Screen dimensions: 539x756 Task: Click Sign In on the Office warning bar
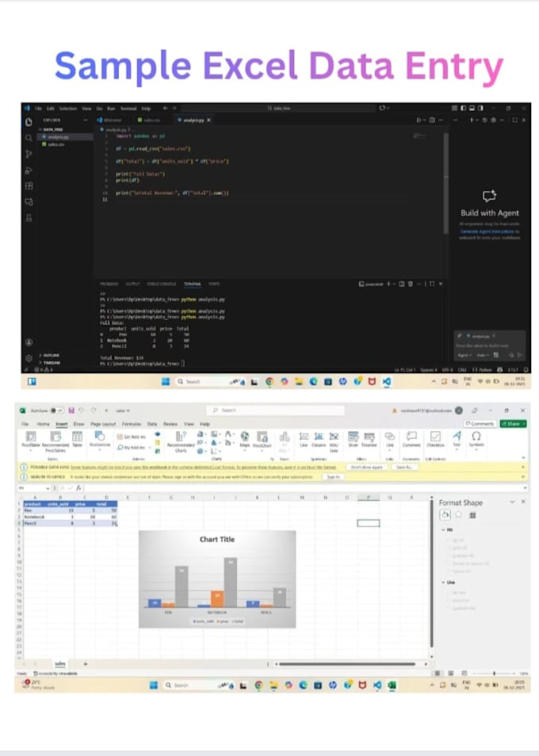pos(333,477)
